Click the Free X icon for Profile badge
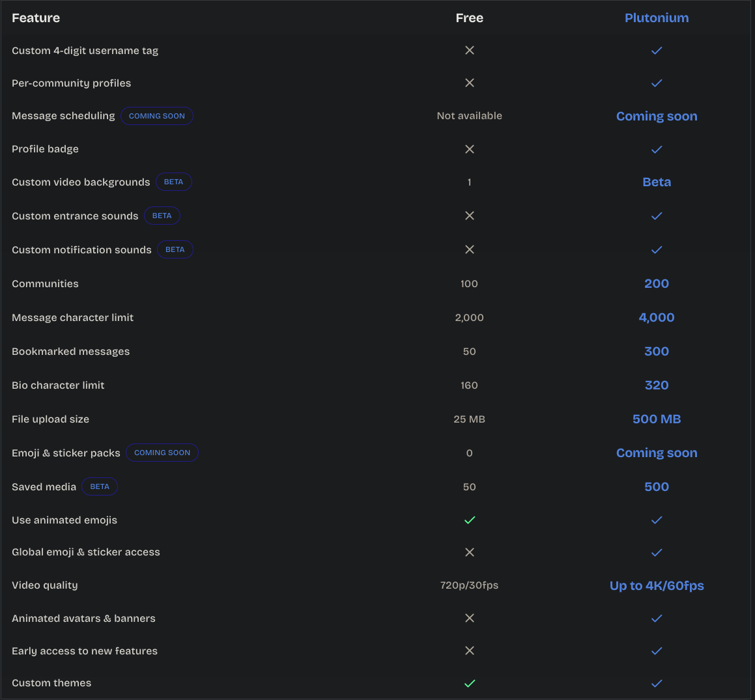Viewport: 755px width, 700px height. tap(469, 149)
